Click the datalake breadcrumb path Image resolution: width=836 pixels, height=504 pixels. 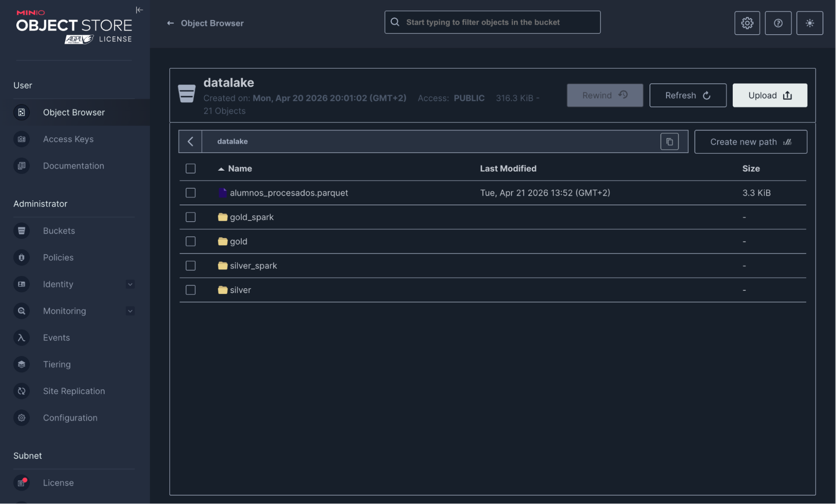pos(233,142)
